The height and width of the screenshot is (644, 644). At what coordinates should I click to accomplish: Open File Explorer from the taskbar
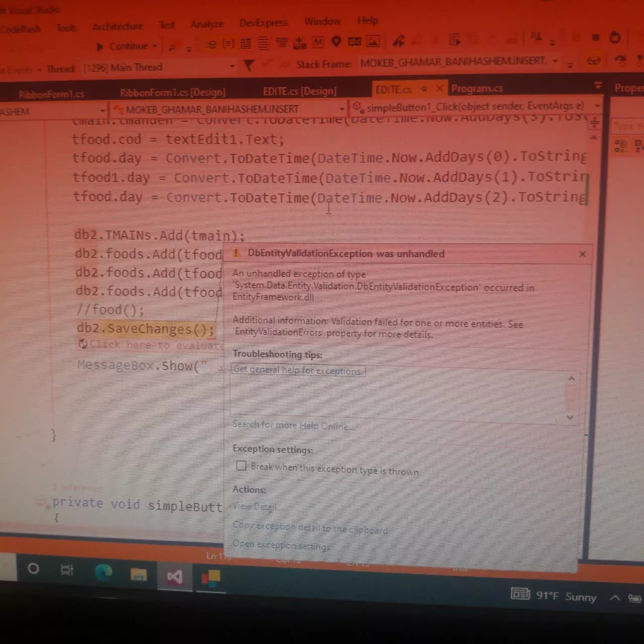139,575
